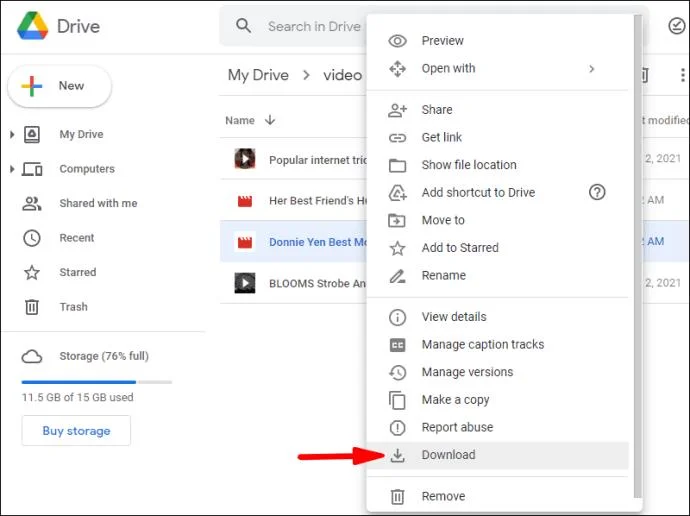This screenshot has height=516, width=690.
Task: Click the BLOOMS Strobe video thumbnail
Action: tap(245, 283)
